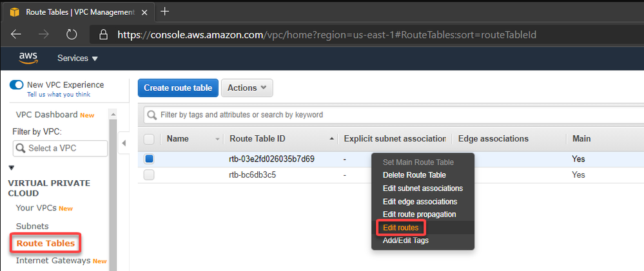Click the AWS logo home icon
Screen dimensions: 644x271
click(x=28, y=58)
